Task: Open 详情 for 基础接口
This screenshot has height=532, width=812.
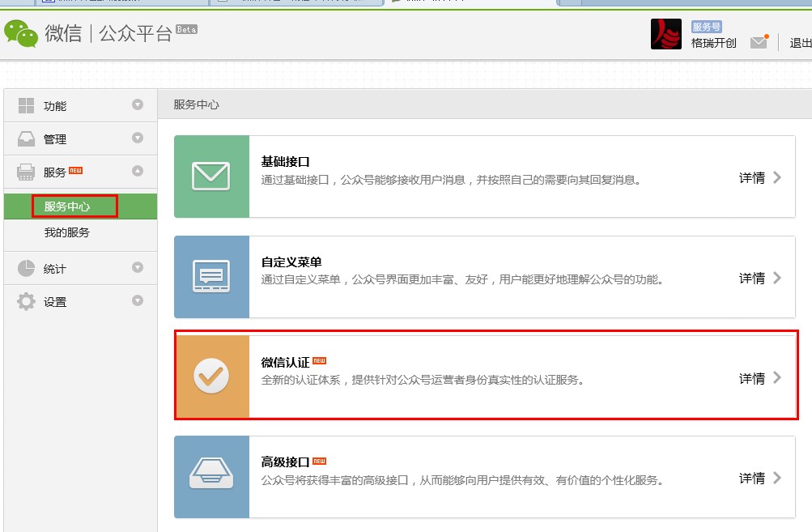Action: [x=754, y=177]
